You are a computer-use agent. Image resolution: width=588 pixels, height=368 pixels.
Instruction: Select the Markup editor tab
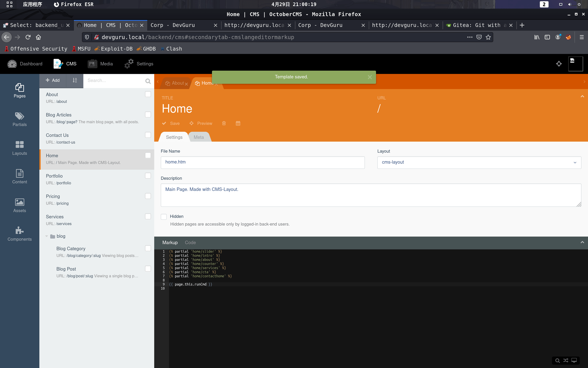pyautogui.click(x=170, y=243)
